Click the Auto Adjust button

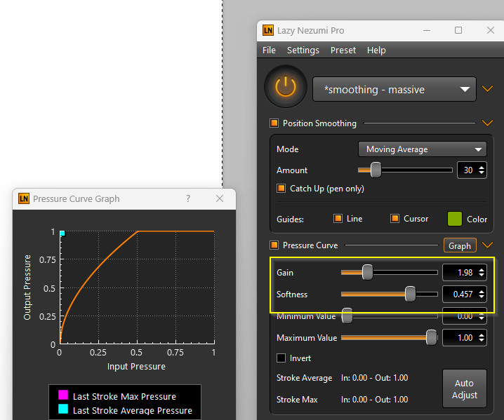coord(465,388)
